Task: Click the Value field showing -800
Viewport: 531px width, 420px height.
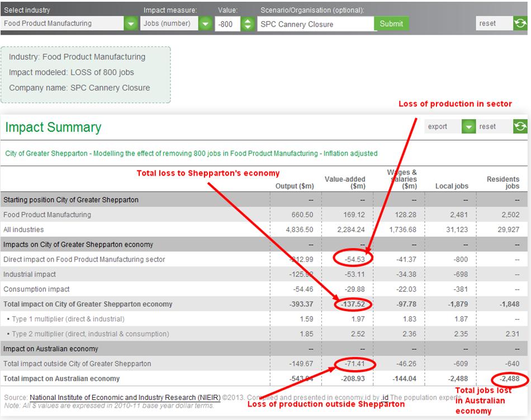Action: point(227,24)
